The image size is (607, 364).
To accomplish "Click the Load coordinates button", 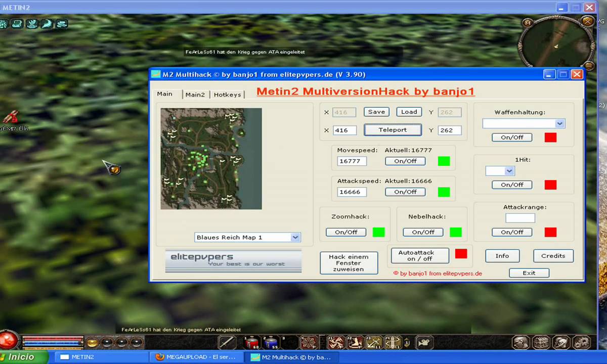I will click(409, 112).
